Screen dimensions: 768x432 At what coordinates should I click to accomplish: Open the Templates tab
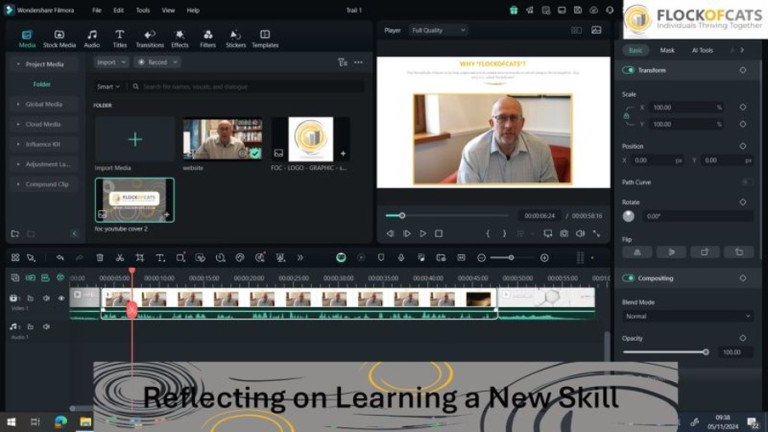[x=265, y=39]
